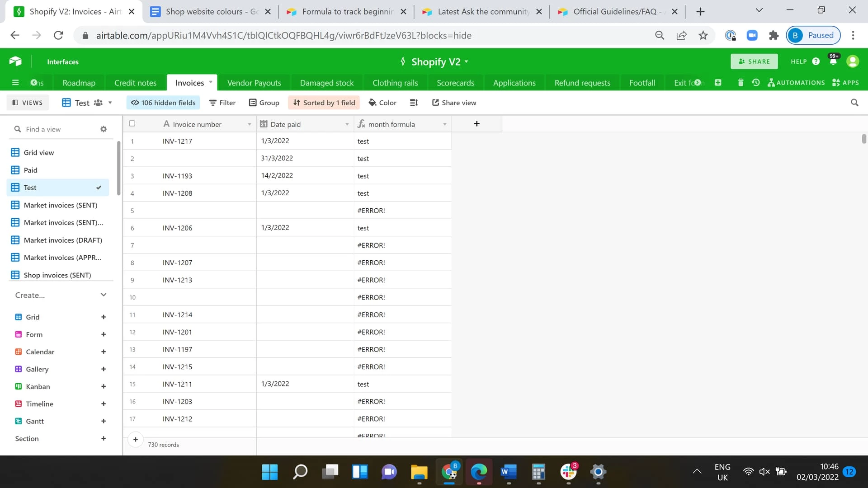Open the Filter options

point(222,103)
